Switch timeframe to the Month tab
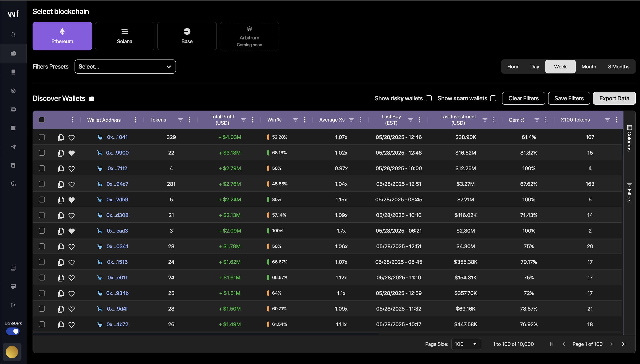 589,67
